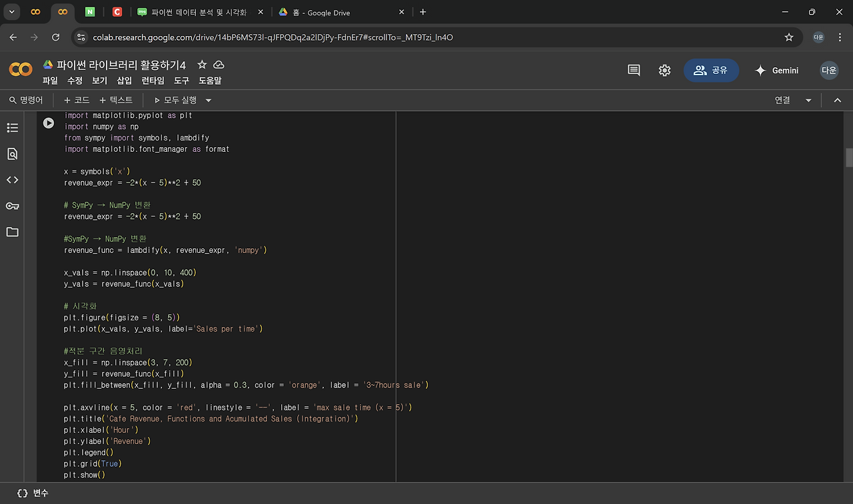This screenshot has width=853, height=504.
Task: Open the find and replace sidebar panel
Action: point(12,154)
